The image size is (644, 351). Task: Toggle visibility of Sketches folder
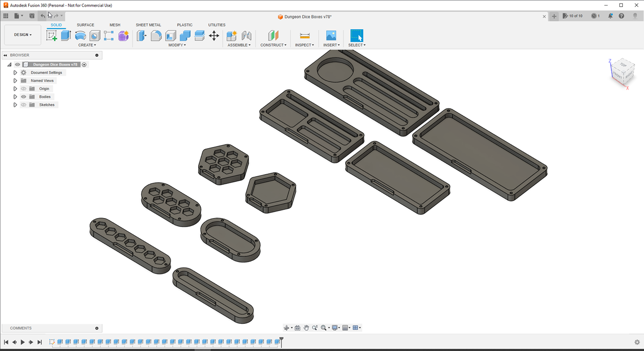click(x=24, y=105)
